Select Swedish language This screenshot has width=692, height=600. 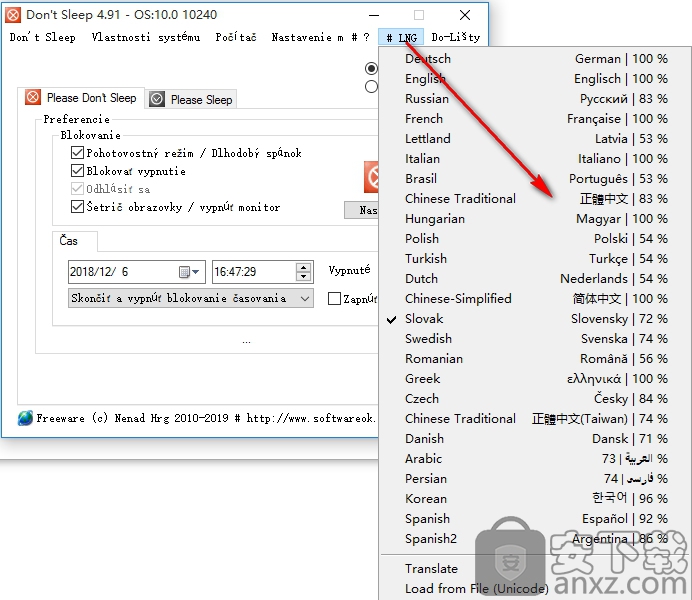[535, 338]
